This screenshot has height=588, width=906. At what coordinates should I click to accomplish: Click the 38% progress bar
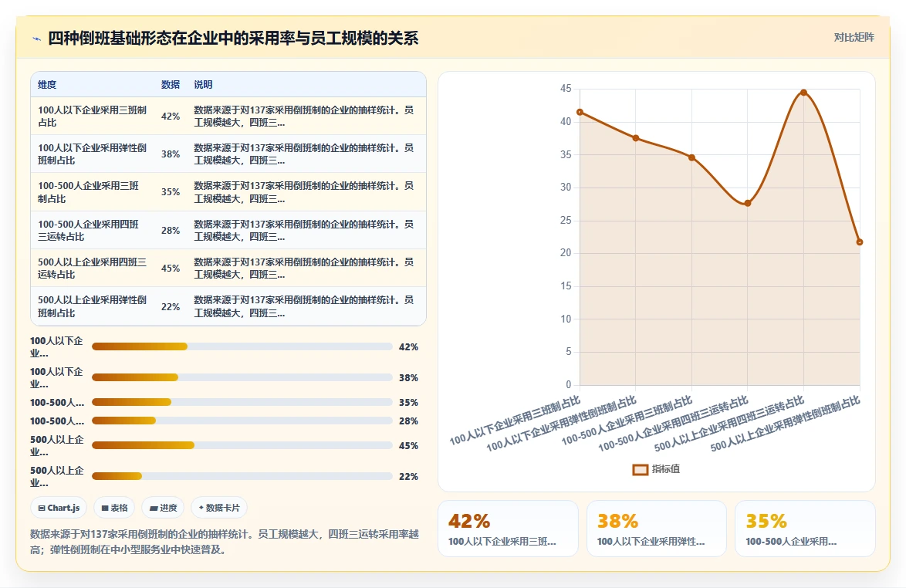[x=242, y=377]
